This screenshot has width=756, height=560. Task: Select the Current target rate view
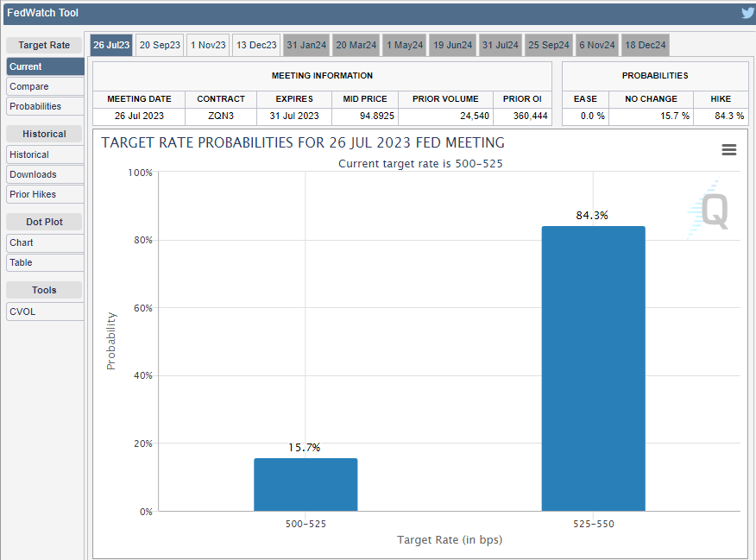pos(45,66)
